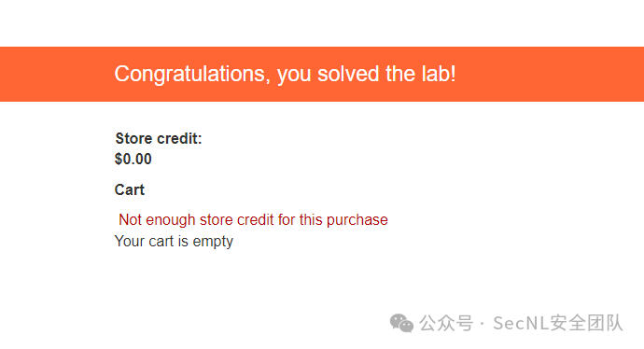Click the WeChat logo icon in watermark
The height and width of the screenshot is (349, 644).
pos(401,323)
